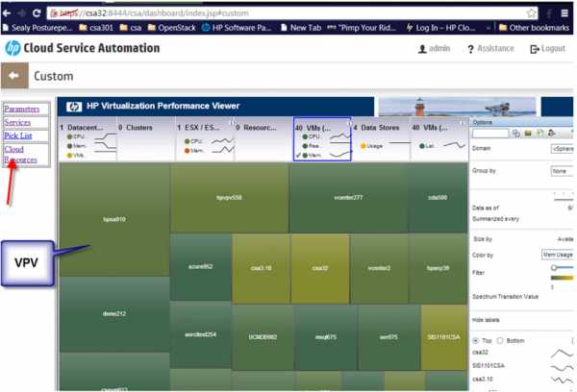Screen dimensions: 577x392
Task: Open the Cloud Resources link
Action: point(20,155)
